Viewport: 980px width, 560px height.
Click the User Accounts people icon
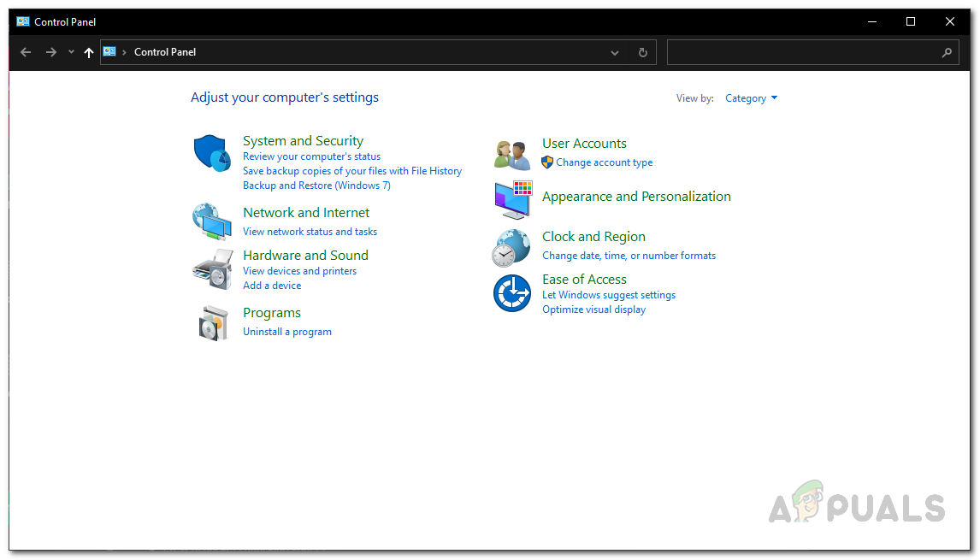(512, 154)
